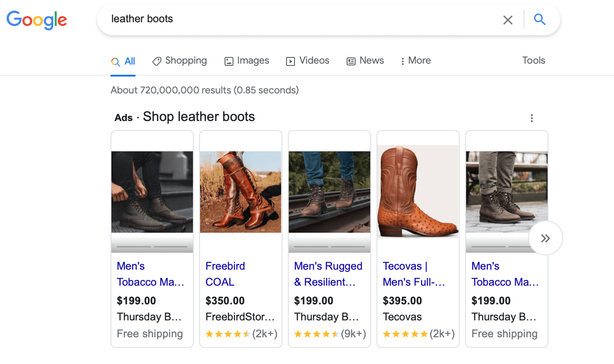Screen dimensions: 614x364
Task: Go to the Videos tab
Action: pos(308,61)
